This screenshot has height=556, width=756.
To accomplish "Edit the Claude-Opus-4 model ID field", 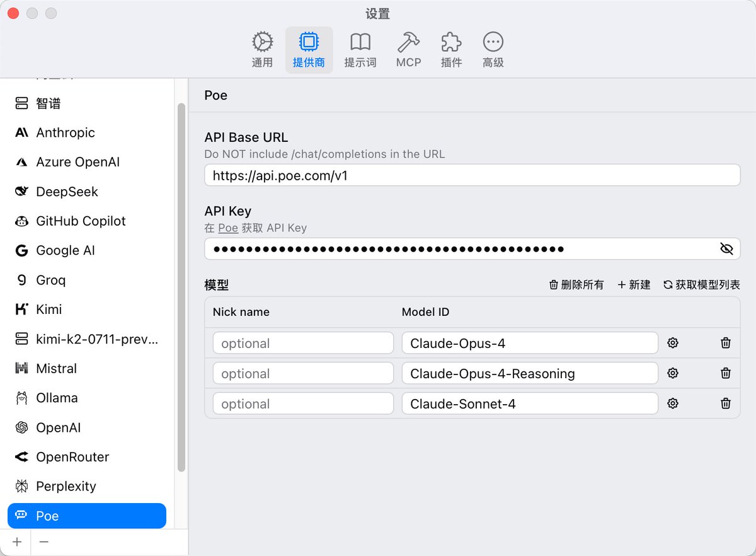I will coord(530,343).
